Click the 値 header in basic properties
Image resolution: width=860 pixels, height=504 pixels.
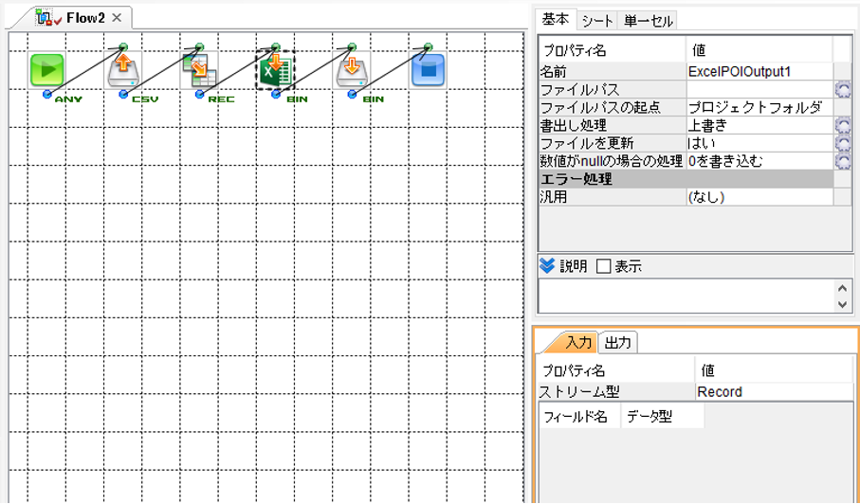pyautogui.click(x=759, y=50)
